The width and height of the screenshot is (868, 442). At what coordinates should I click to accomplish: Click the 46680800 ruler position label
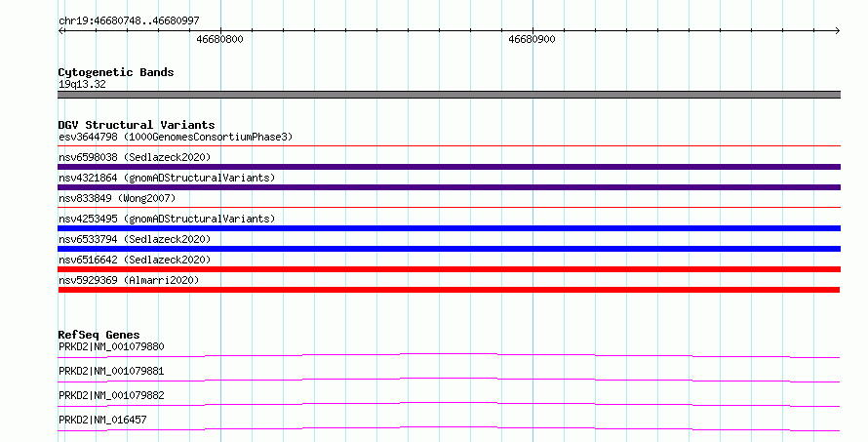tap(219, 39)
